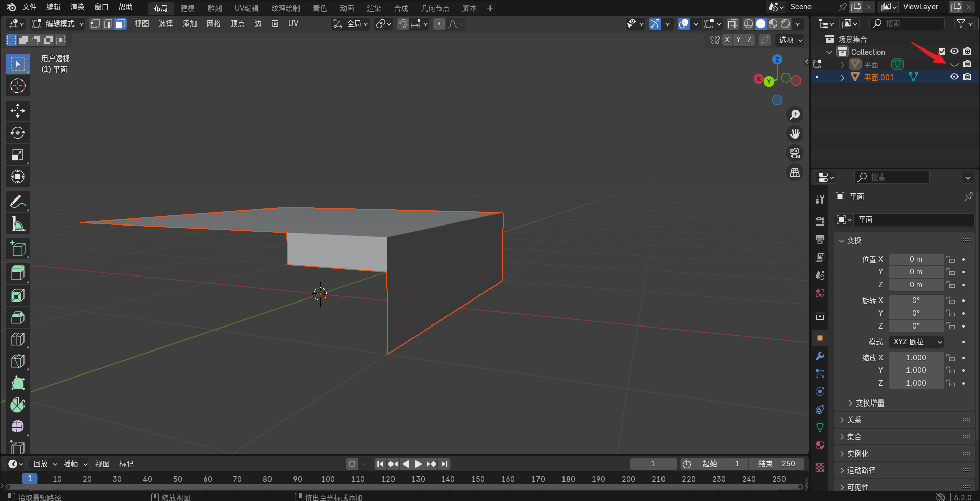The height and width of the screenshot is (501, 980).
Task: Choose the Move tool
Action: [18, 111]
